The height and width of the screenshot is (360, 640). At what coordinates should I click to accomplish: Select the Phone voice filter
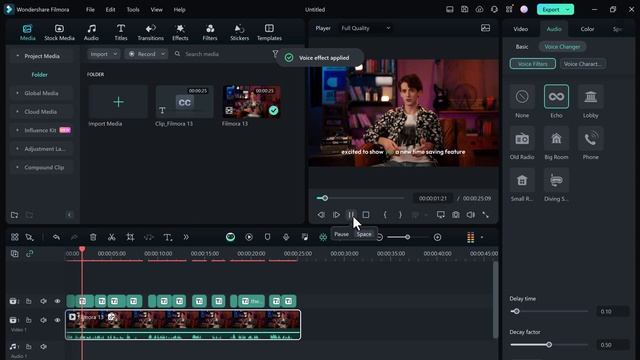coord(590,139)
